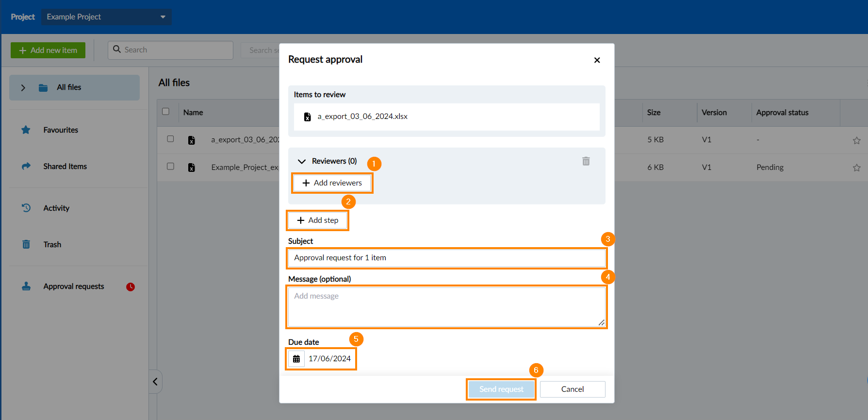Click the due date 17/06/2024 field

[330, 359]
